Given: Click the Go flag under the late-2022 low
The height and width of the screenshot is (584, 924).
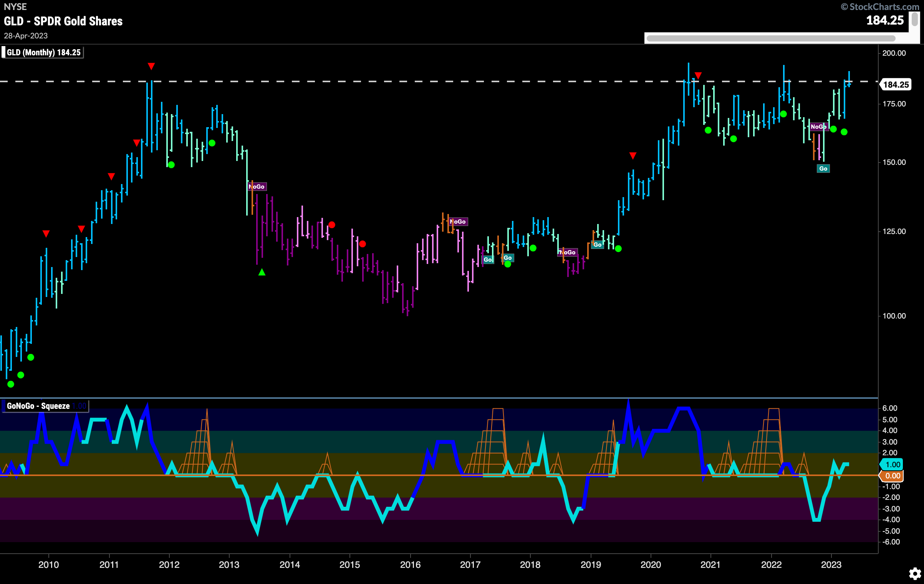Looking at the screenshot, I should pos(823,169).
